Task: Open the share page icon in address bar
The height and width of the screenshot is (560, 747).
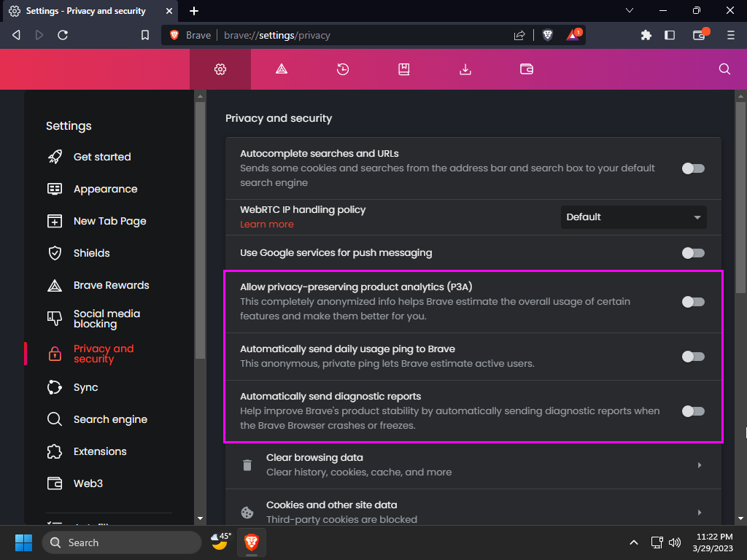Action: point(519,35)
